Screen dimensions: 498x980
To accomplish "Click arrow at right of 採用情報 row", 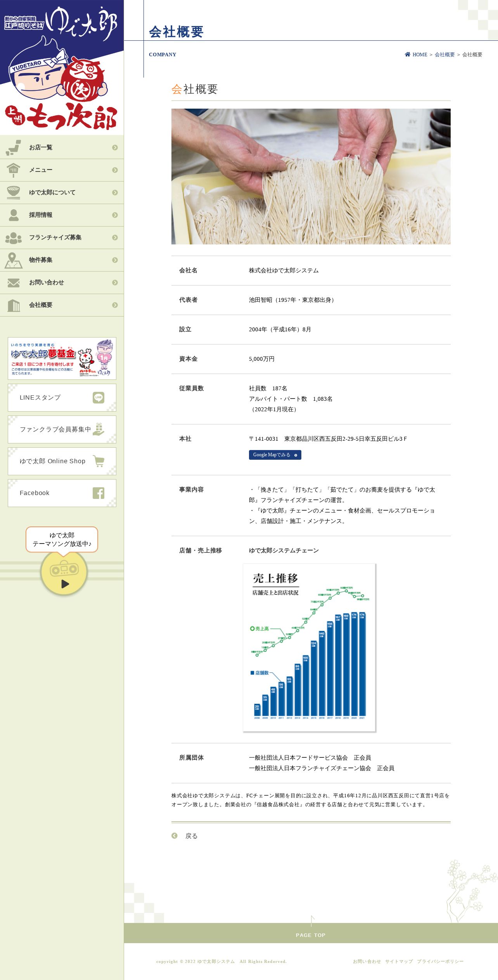I will 115,215.
